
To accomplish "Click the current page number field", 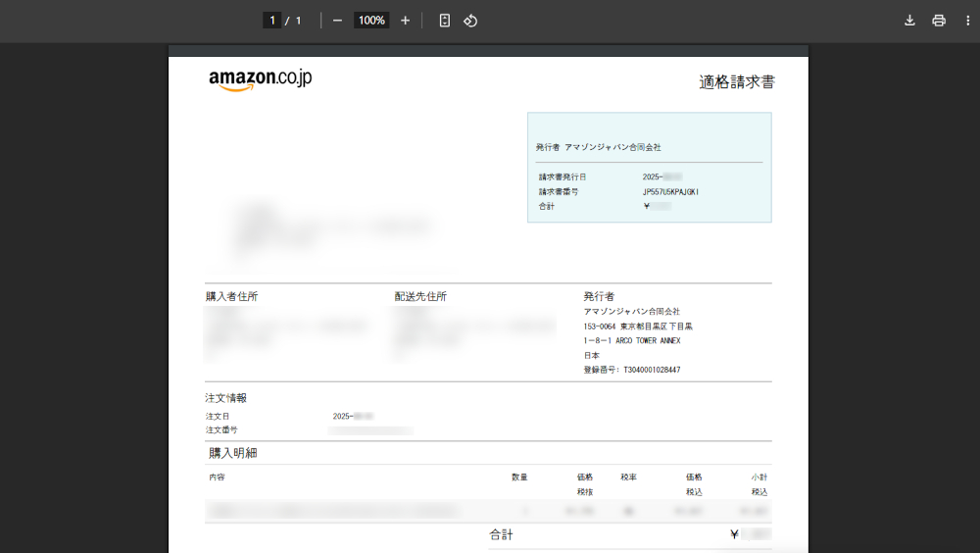I will point(271,21).
